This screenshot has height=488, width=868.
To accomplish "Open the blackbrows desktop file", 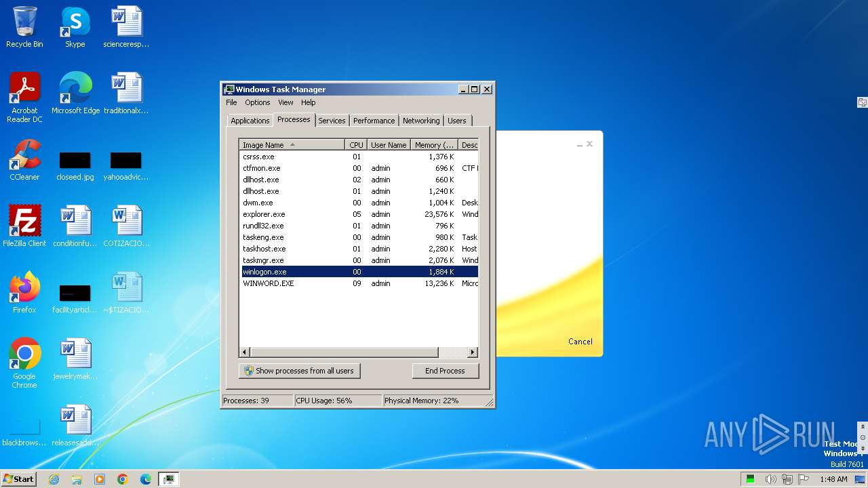I will (x=24, y=432).
